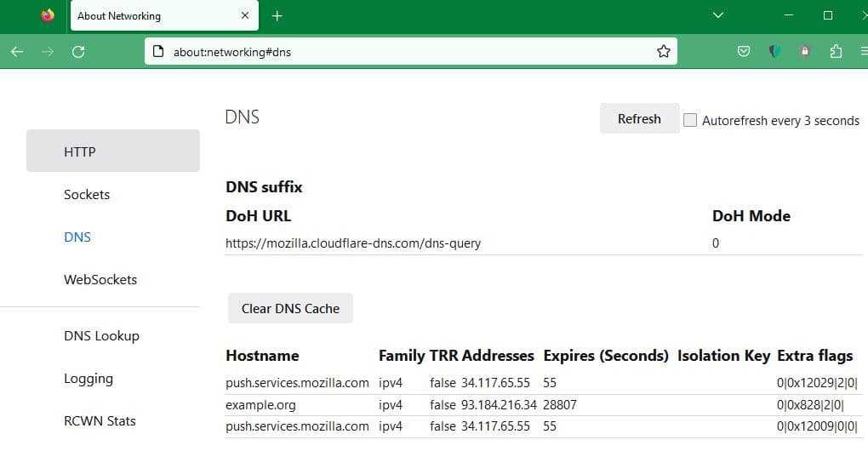This screenshot has height=457, width=868.
Task: Close the About Networking tab
Action: point(245,15)
